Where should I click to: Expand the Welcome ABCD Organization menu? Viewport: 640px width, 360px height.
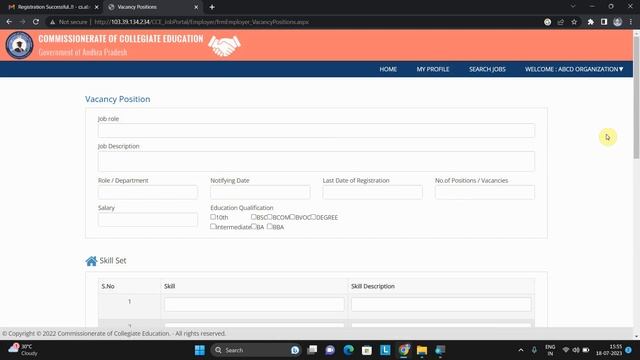pos(574,69)
